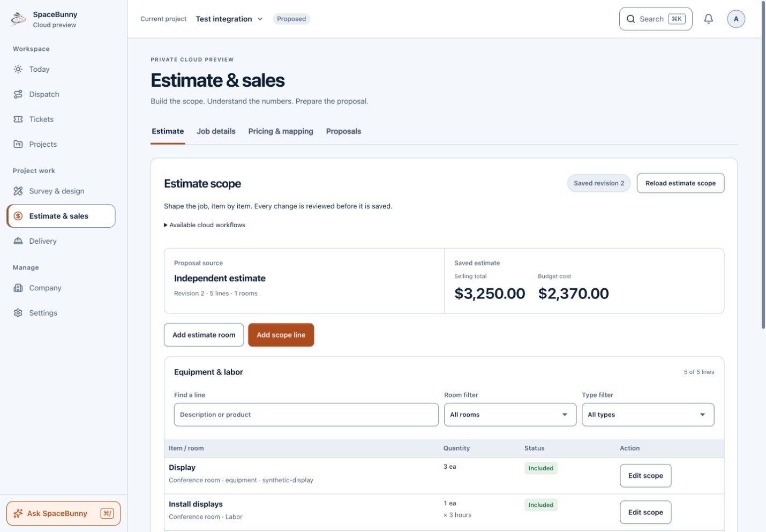Open the Proposals tab
The width and height of the screenshot is (766, 532).
click(343, 131)
